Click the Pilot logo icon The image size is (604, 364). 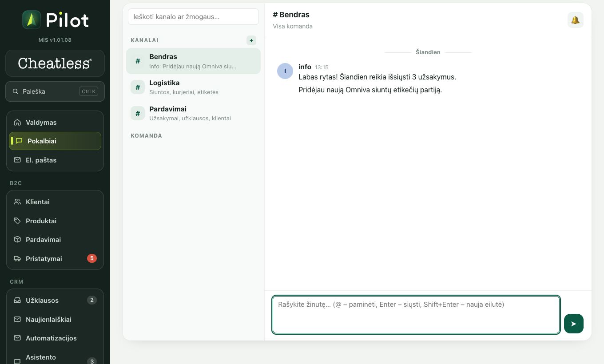32,20
